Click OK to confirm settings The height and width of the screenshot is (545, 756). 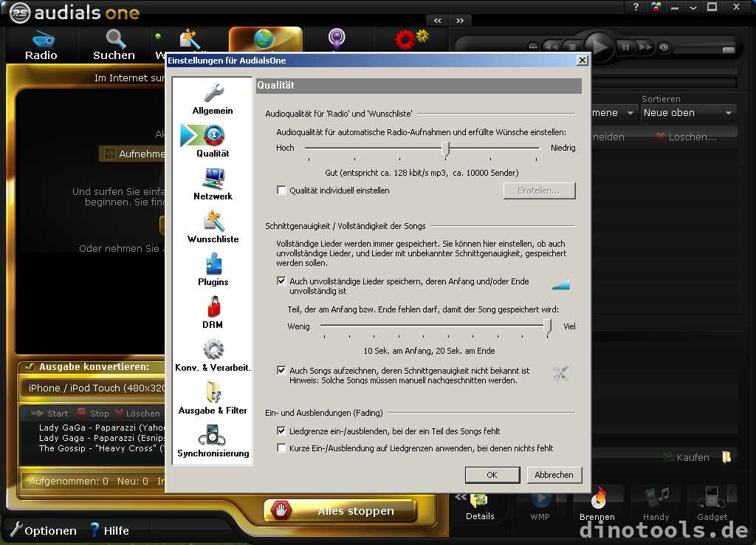(x=492, y=475)
